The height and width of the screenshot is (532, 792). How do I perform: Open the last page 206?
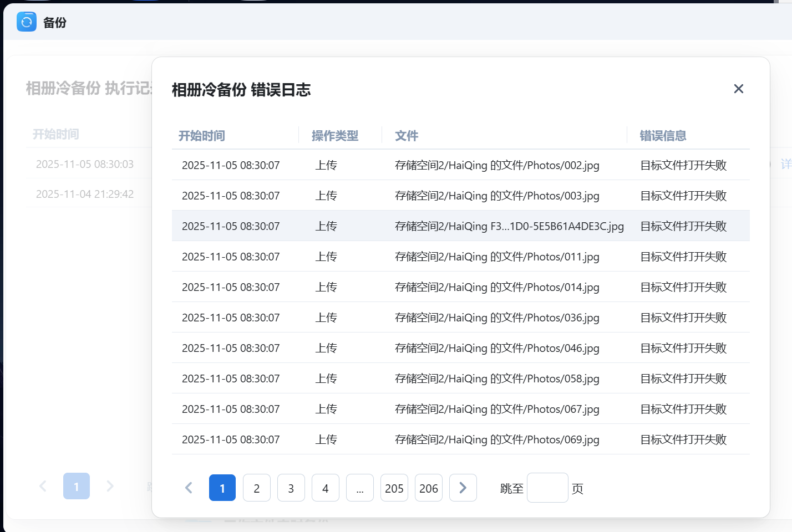(428, 488)
